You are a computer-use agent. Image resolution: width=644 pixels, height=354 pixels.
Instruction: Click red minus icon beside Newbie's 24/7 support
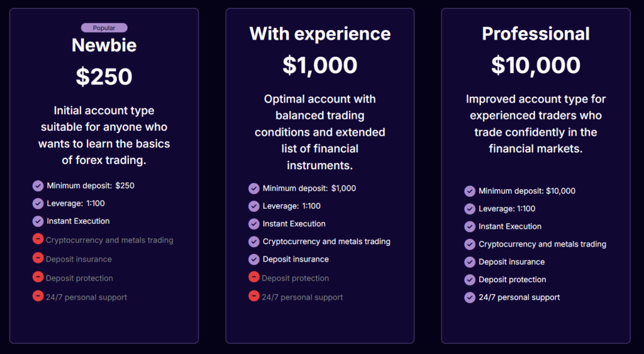[x=38, y=296]
